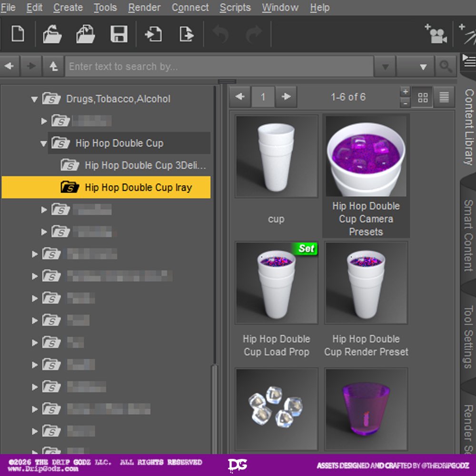This screenshot has width=476, height=476.
Task: Click the Merge into scene icon
Action: coord(85,34)
